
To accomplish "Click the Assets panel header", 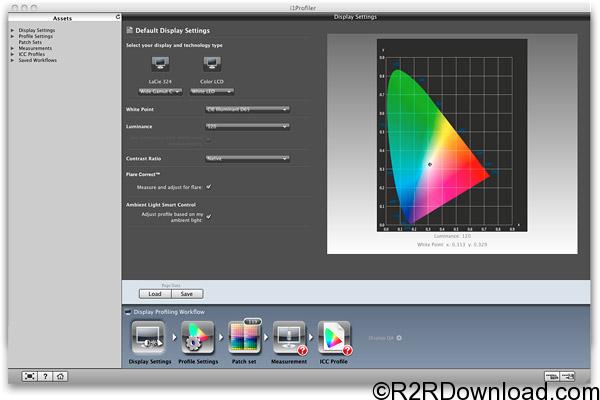I will click(x=62, y=18).
